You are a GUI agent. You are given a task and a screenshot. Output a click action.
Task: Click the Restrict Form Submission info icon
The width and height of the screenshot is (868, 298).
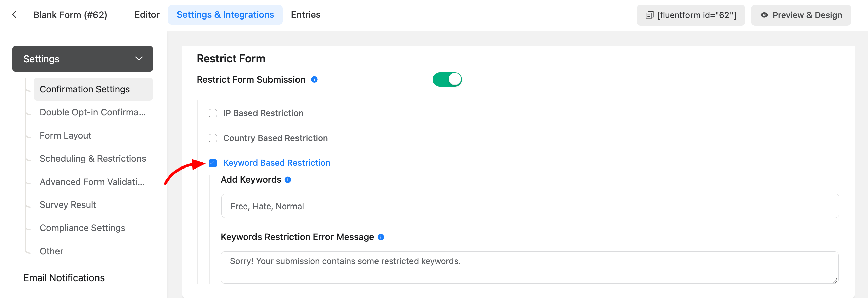coord(314,80)
